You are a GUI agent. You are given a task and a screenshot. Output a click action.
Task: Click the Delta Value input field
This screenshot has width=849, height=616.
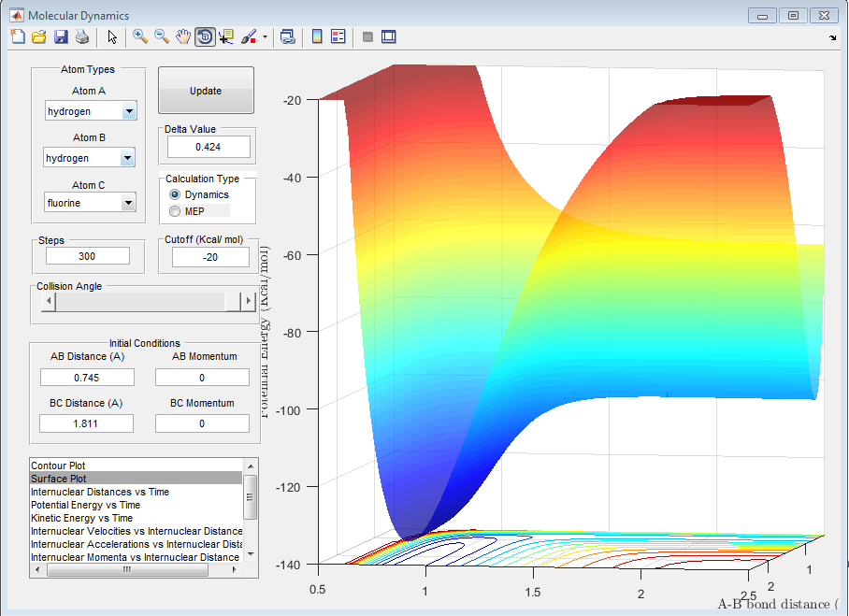pos(209,147)
